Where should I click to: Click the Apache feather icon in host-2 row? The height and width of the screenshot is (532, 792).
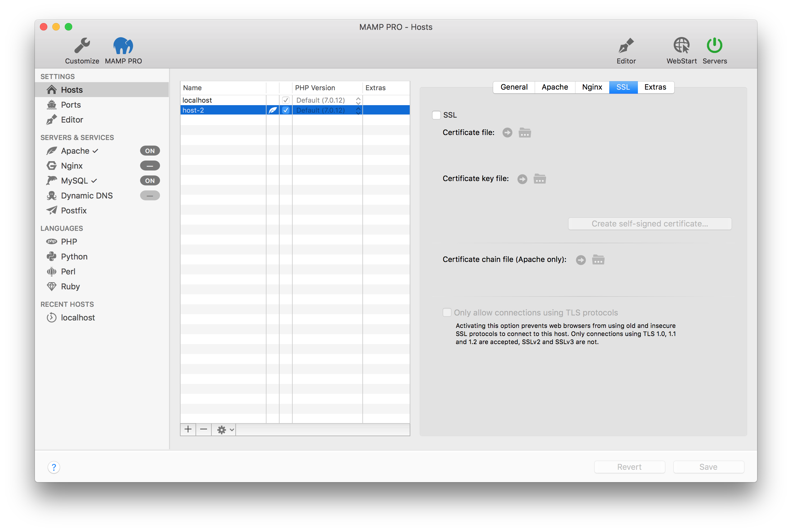[x=273, y=110]
